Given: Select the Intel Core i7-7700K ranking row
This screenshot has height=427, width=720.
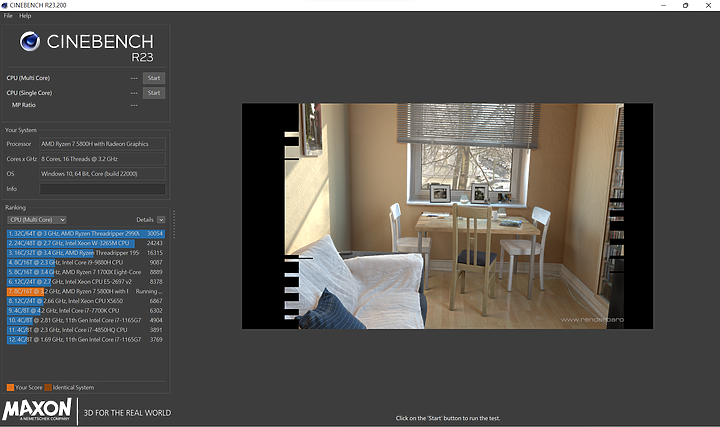Looking at the screenshot, I should 85,311.
